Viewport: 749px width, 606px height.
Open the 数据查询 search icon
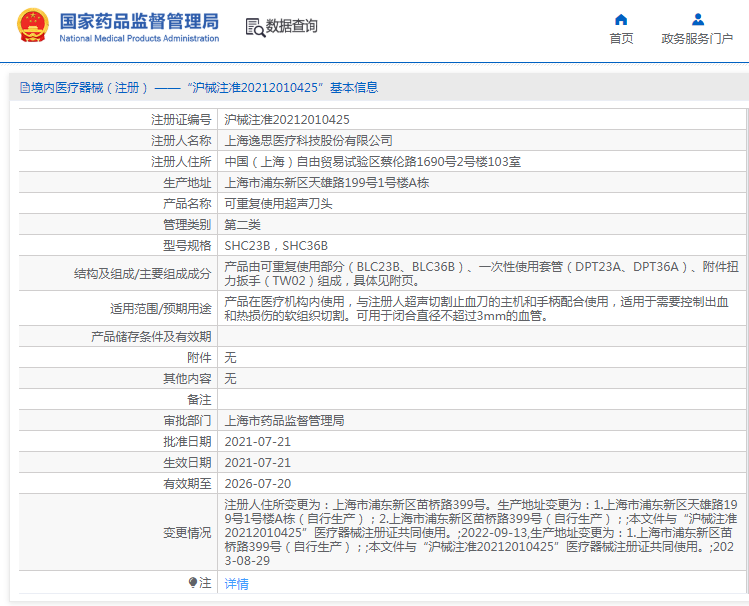(255, 27)
